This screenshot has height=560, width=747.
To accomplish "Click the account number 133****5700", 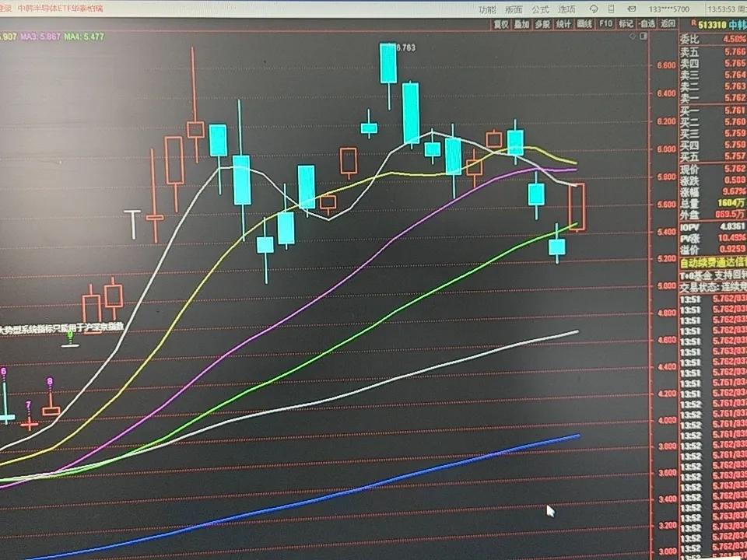I will point(669,9).
